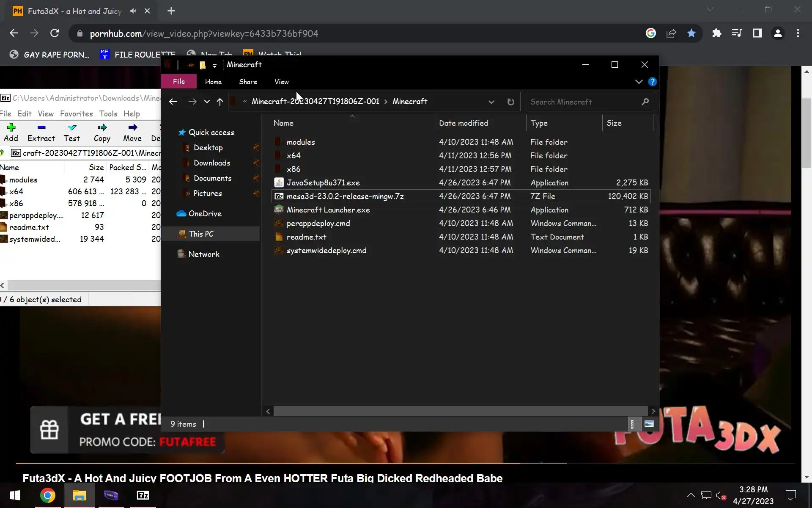Click the 7-Zip Add button

click(11, 132)
